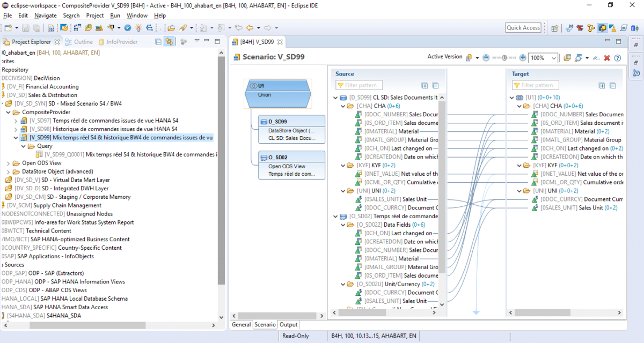The width and height of the screenshot is (644, 343).
Task: Toggle Link with Editor in Project Explorer
Action: point(169,42)
